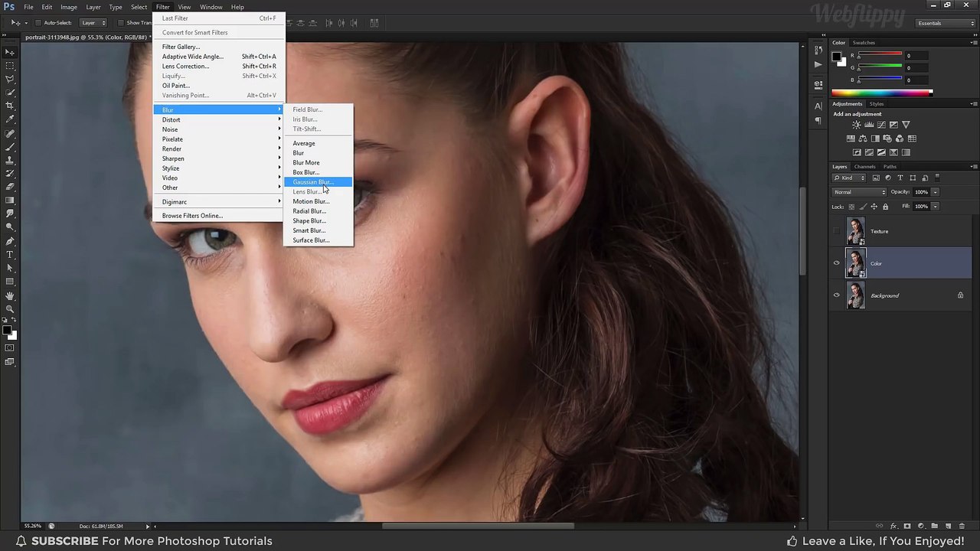
Task: Select the Zoom tool in the toolbox
Action: coord(10,309)
